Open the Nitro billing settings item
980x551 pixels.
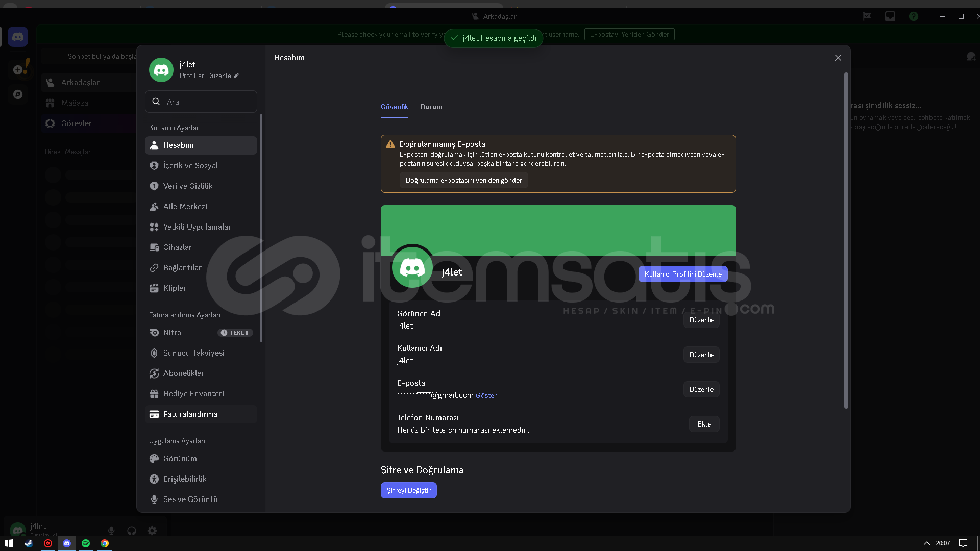click(173, 333)
